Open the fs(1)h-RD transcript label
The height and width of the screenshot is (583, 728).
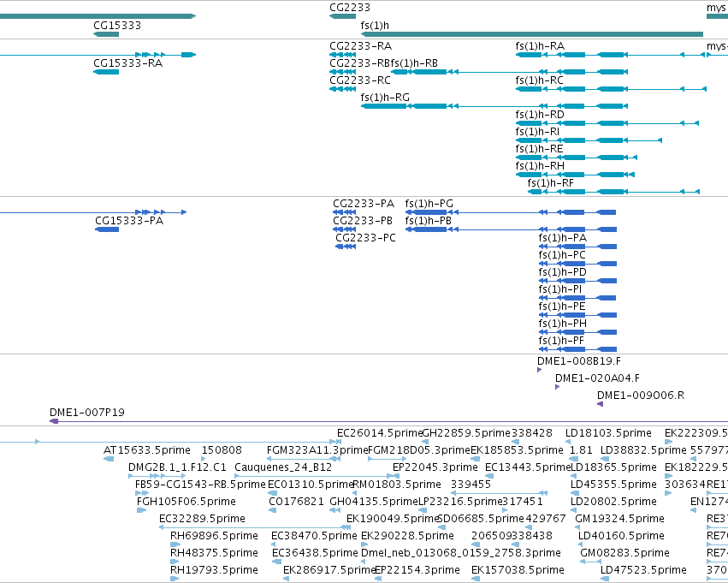click(540, 115)
